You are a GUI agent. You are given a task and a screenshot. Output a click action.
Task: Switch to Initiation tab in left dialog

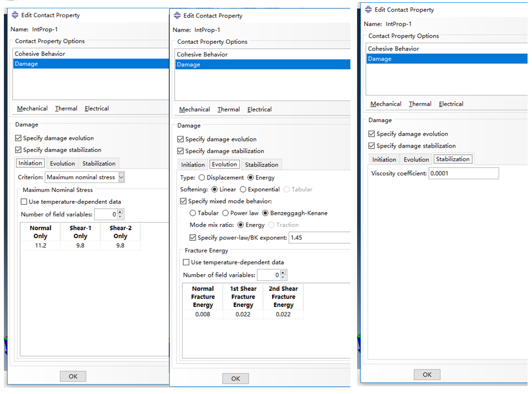point(30,163)
